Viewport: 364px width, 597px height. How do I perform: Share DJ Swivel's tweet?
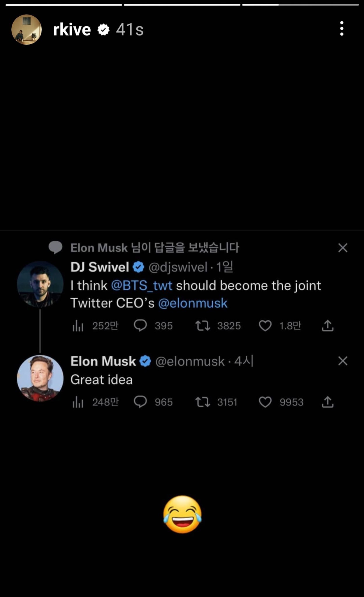[328, 326]
